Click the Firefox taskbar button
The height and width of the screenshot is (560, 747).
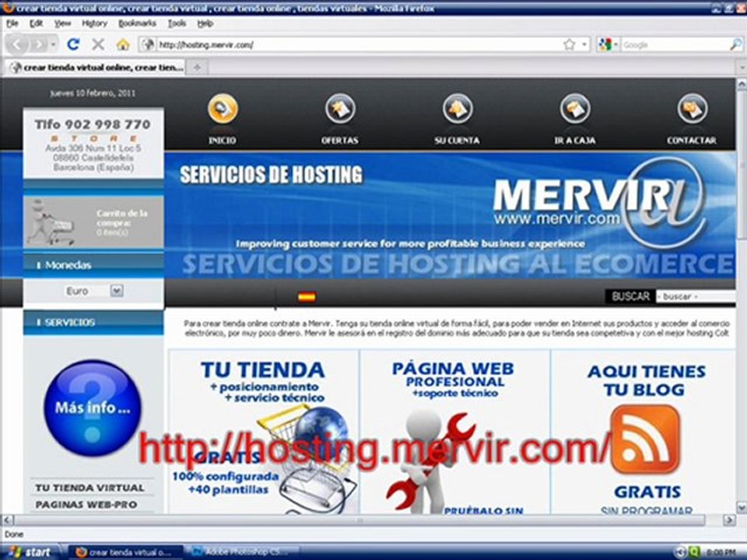pos(125,552)
